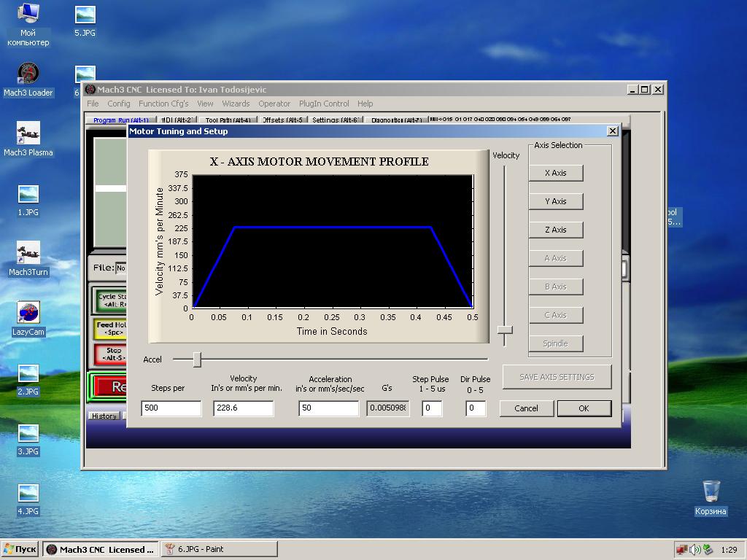Click the volume icon in system tray
Screen dimensions: 747x560
coord(694,549)
